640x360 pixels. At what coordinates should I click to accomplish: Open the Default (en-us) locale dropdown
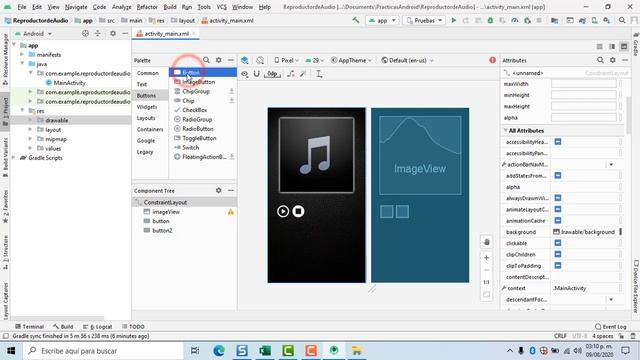click(x=407, y=60)
